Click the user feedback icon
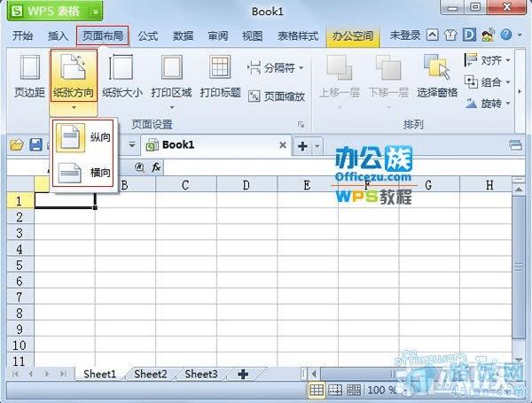Image resolution: width=532 pixels, height=403 pixels. tap(488, 35)
